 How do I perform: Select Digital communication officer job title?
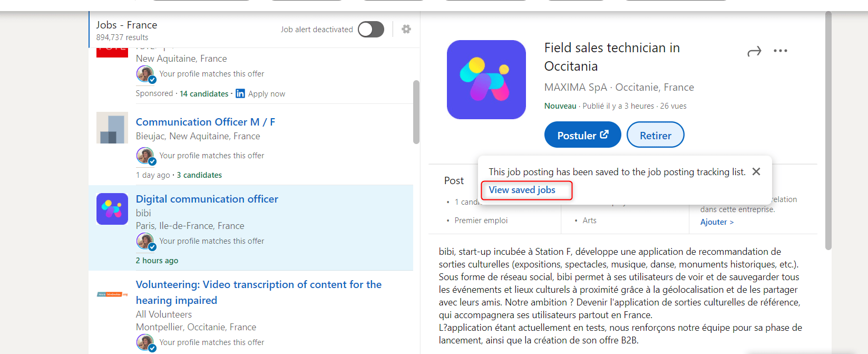coord(207,199)
